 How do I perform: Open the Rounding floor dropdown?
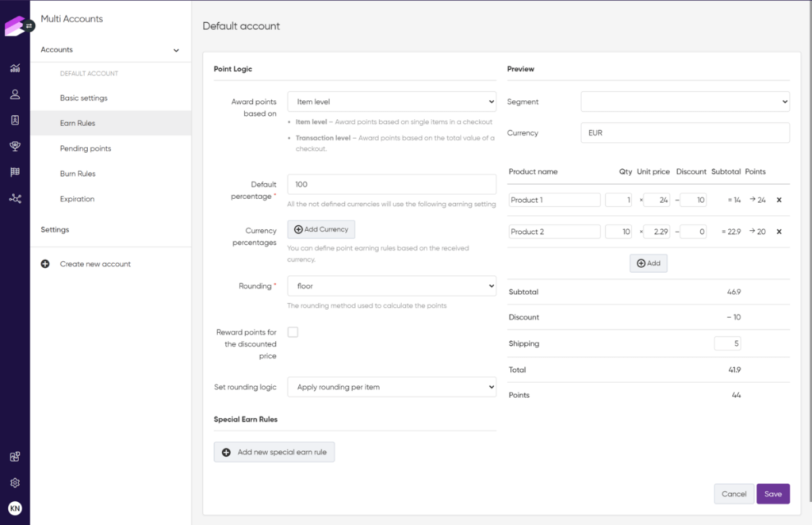click(392, 285)
